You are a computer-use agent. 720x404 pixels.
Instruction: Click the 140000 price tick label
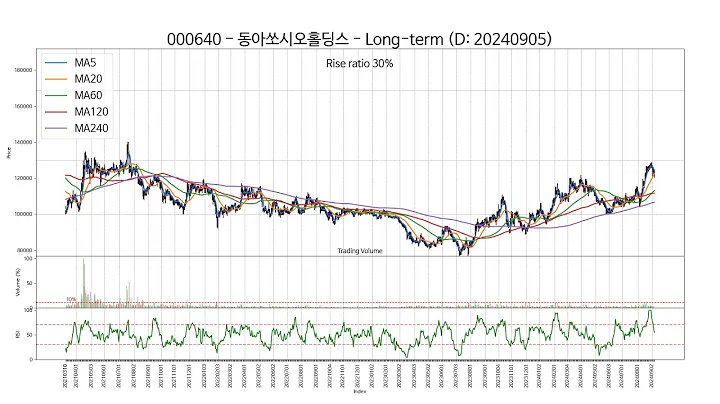coord(23,142)
